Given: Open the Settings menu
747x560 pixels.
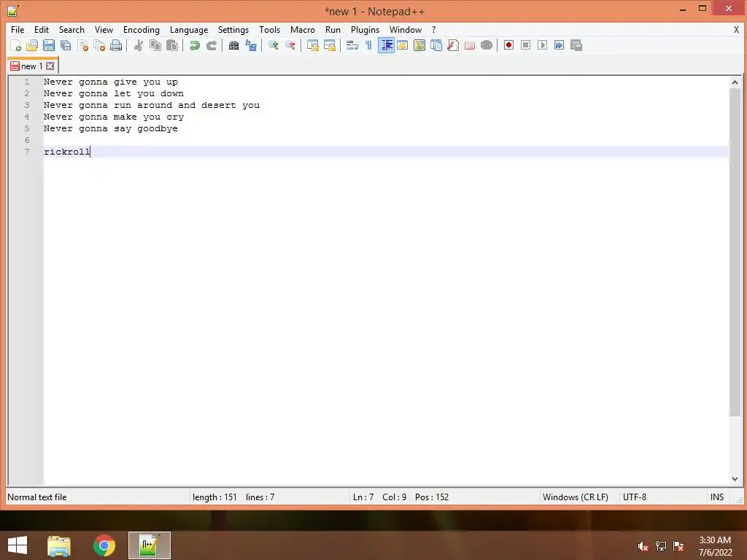Looking at the screenshot, I should point(233,29).
